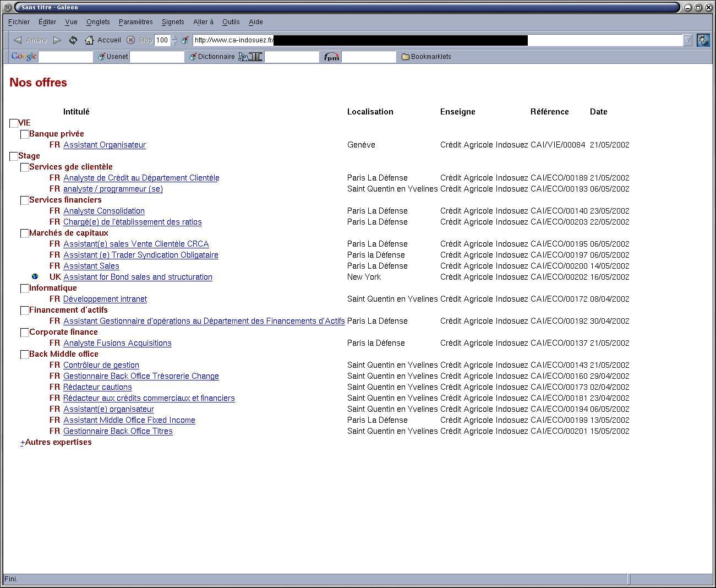This screenshot has height=588, width=716.
Task: Open the Vue menu
Action: (x=71, y=22)
